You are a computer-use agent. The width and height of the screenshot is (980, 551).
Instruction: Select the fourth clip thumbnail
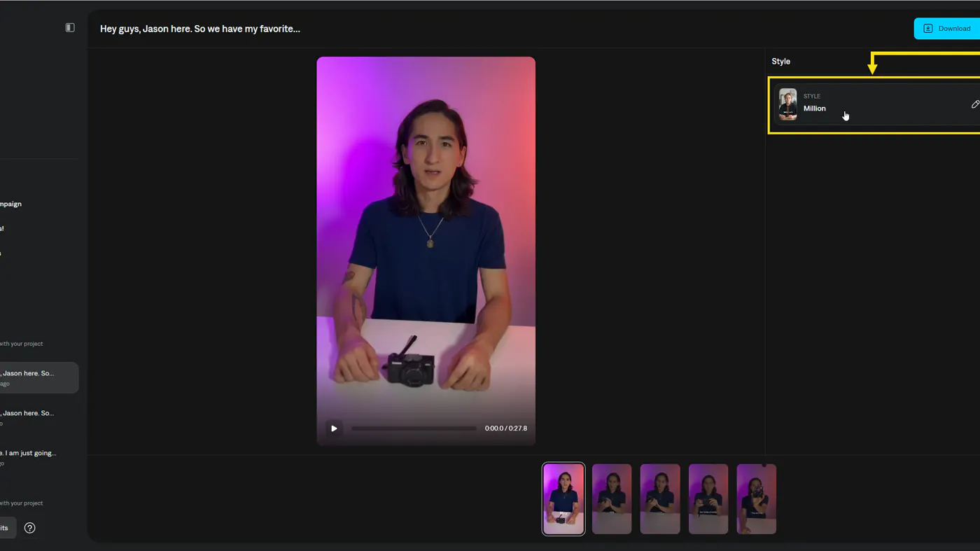click(x=708, y=499)
